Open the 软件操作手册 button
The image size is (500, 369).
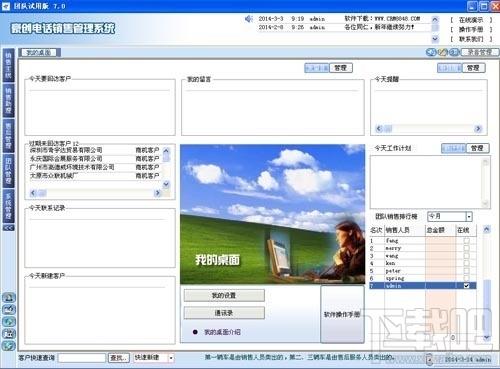(342, 314)
